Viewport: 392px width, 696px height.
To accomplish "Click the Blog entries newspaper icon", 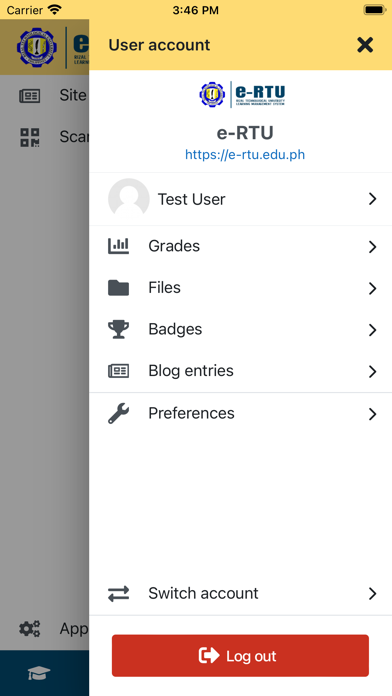I will (x=119, y=371).
